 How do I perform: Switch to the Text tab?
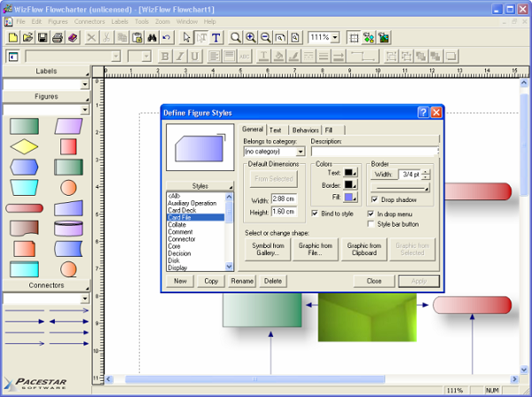tap(275, 130)
